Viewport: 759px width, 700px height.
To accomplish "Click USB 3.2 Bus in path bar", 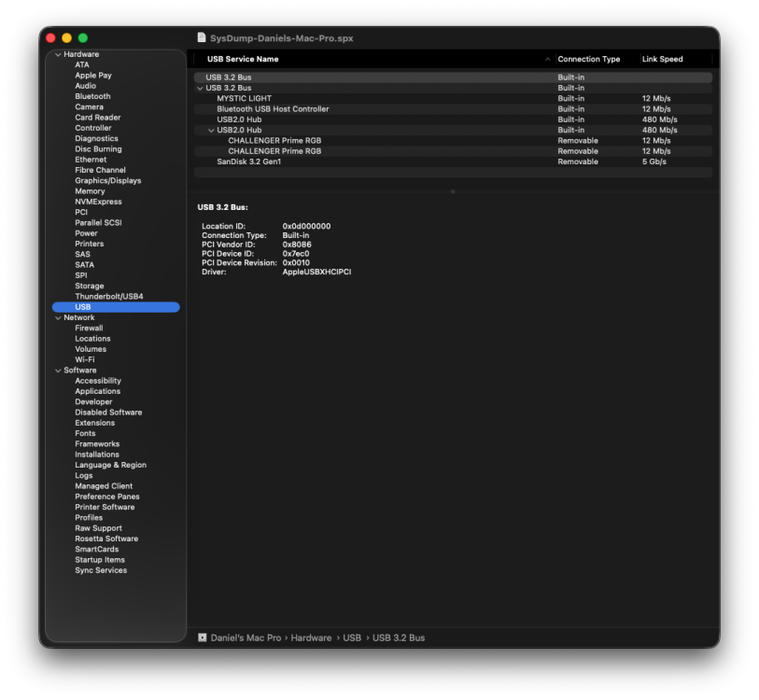I will (x=399, y=637).
